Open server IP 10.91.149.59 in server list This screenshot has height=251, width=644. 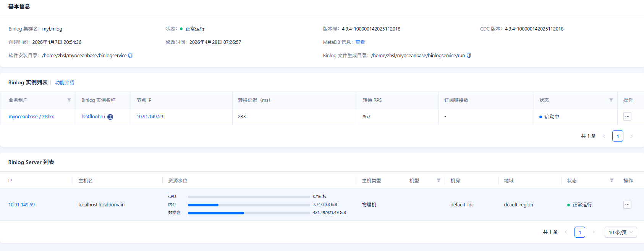pos(21,205)
